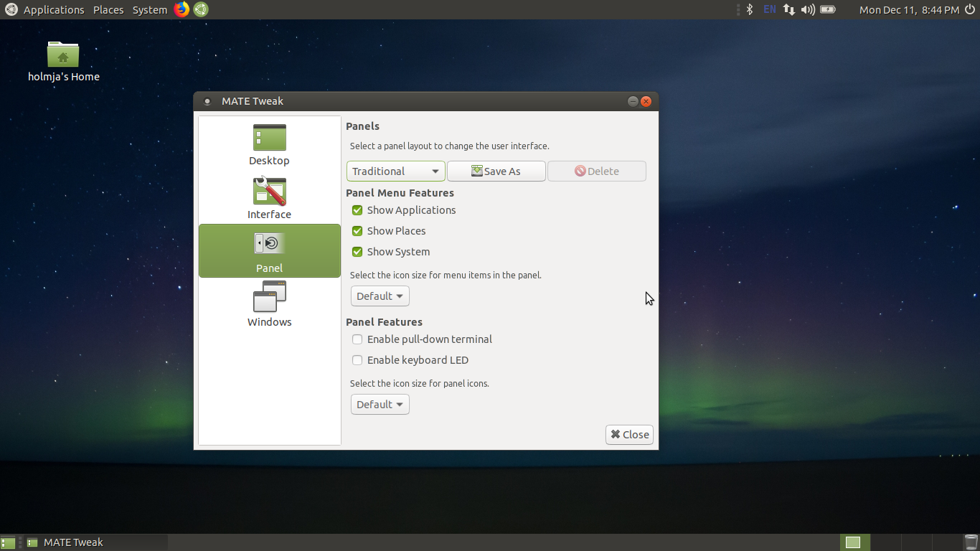This screenshot has height=551, width=980.
Task: Open the clock calendar Mon Dec 11
Action: pyautogui.click(x=909, y=9)
